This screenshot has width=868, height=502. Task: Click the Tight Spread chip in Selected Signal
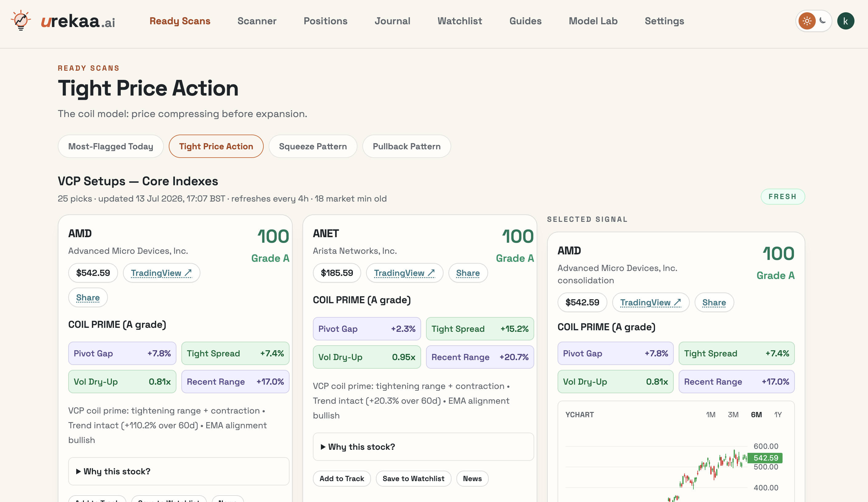pos(736,353)
